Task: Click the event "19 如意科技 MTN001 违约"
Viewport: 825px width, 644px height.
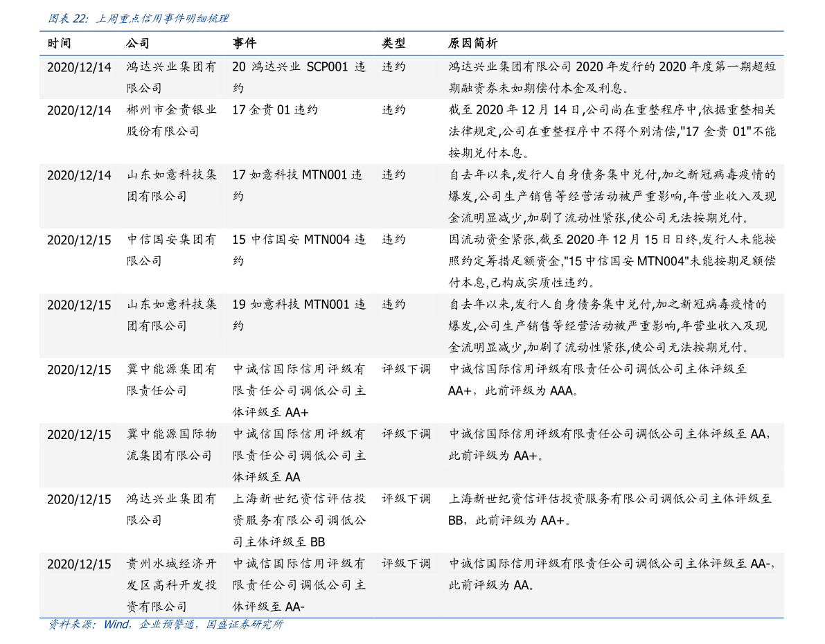Action: (x=299, y=314)
